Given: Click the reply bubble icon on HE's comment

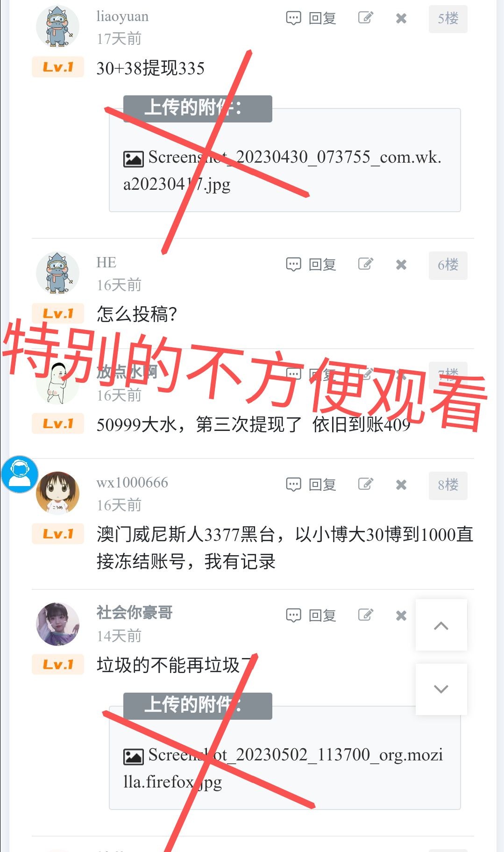Looking at the screenshot, I should pyautogui.click(x=293, y=265).
